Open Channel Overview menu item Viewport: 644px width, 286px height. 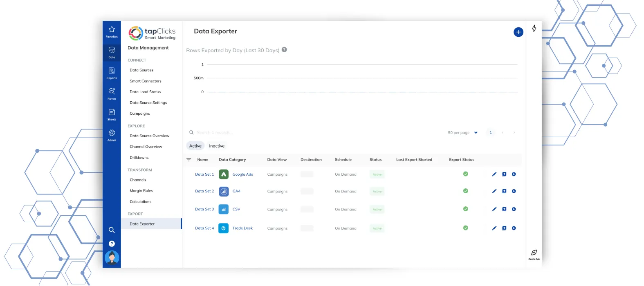coord(146,147)
